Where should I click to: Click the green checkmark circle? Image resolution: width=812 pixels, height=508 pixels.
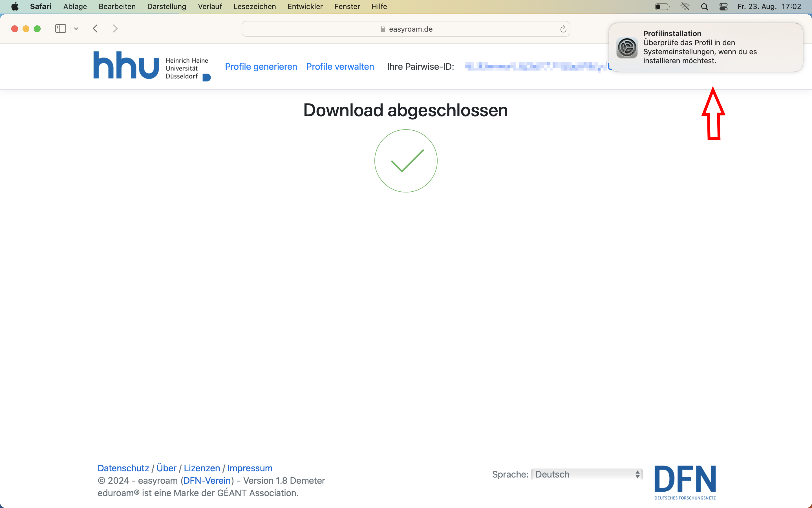coord(406,161)
